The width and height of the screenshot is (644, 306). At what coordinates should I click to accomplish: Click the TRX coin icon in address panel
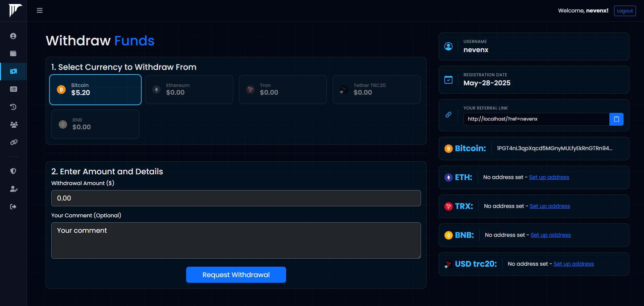coord(448,206)
